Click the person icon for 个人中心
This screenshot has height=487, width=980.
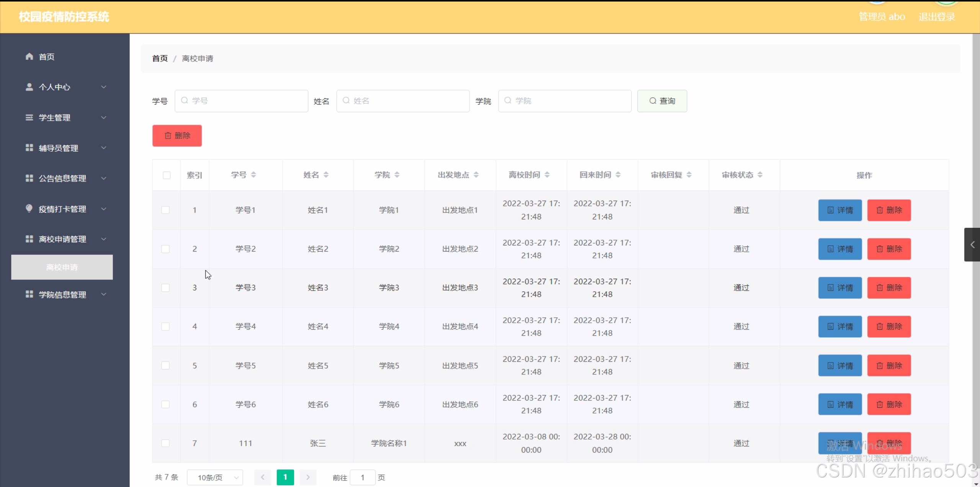[29, 87]
